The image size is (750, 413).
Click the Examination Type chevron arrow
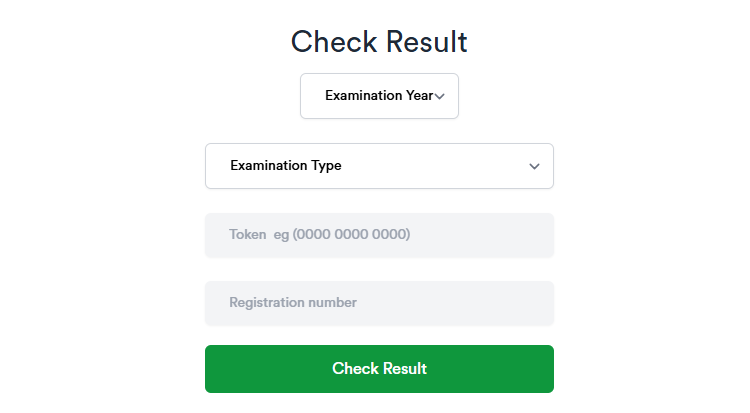point(534,166)
